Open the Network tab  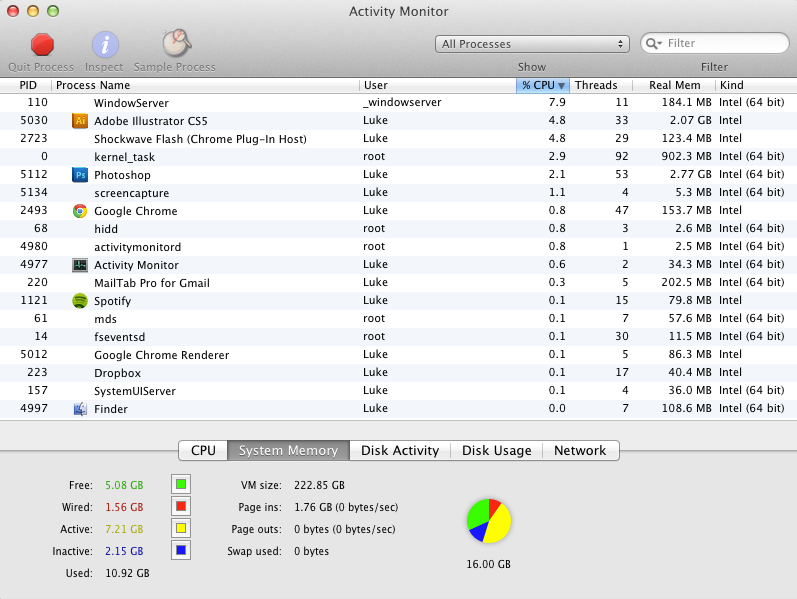[580, 451]
